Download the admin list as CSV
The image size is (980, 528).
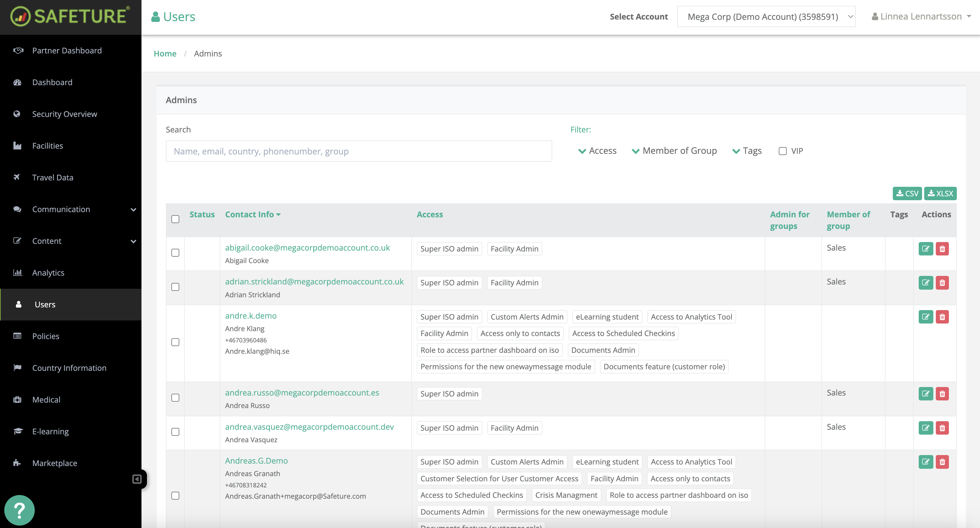[x=907, y=193]
